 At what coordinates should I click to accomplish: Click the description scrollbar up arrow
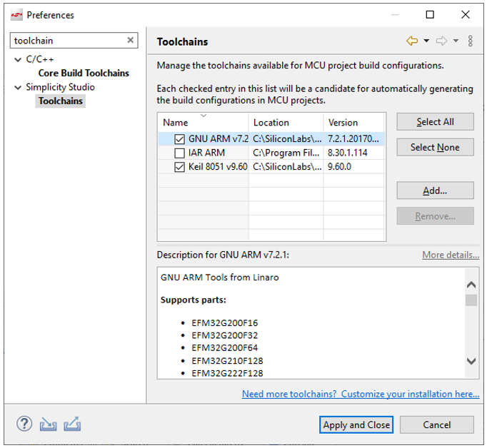click(471, 285)
